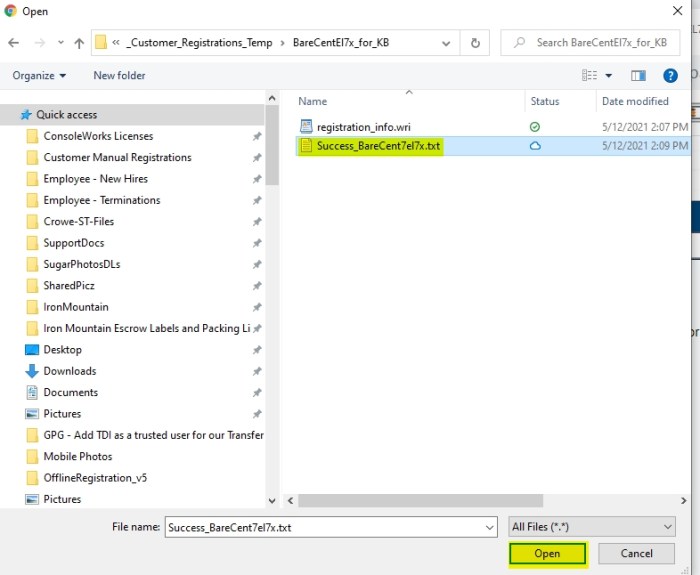Image resolution: width=700 pixels, height=575 pixels.
Task: Open the Organize dropdown menu
Action: 40,75
